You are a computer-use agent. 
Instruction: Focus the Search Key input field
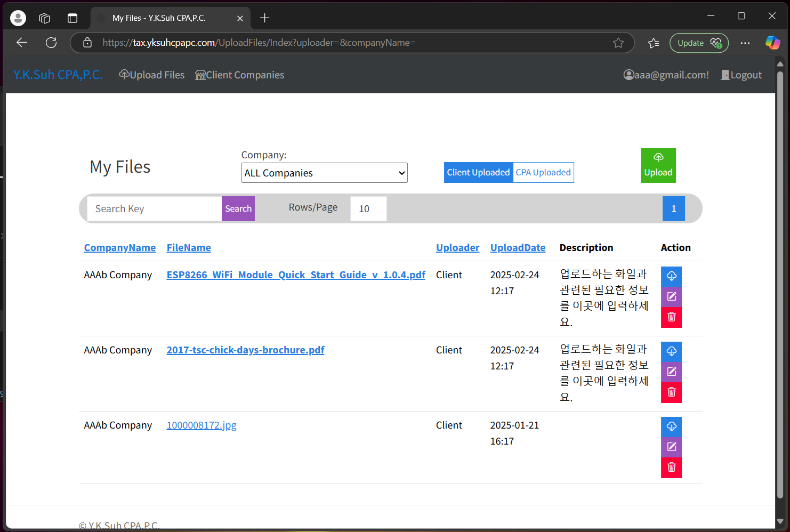[x=154, y=208]
